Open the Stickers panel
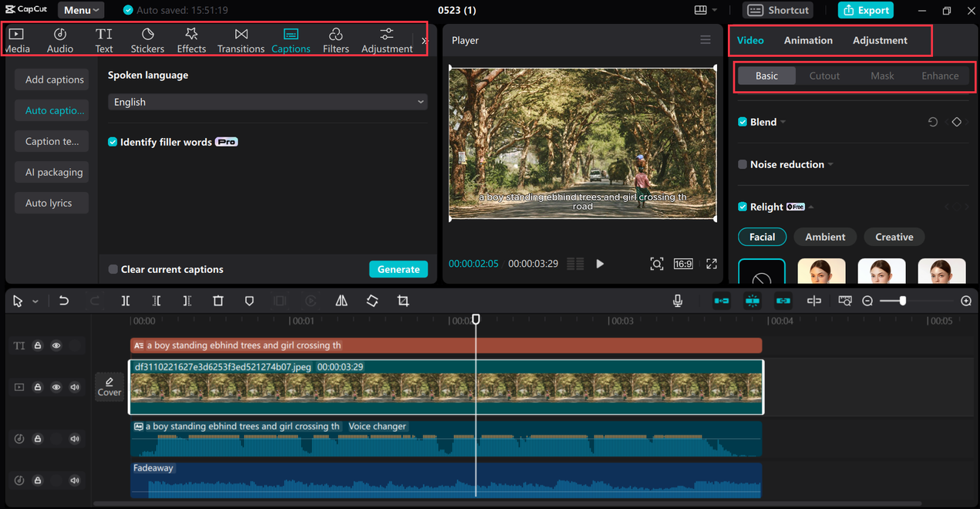This screenshot has height=509, width=980. click(x=147, y=40)
